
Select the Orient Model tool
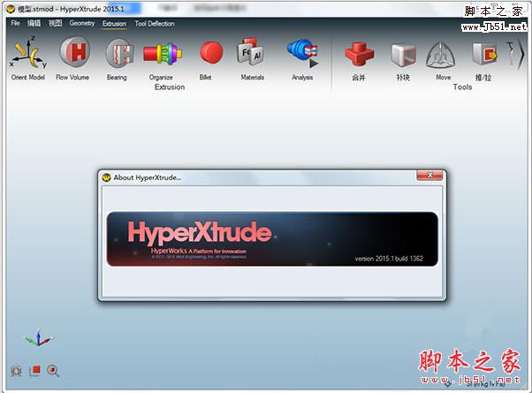[x=27, y=58]
